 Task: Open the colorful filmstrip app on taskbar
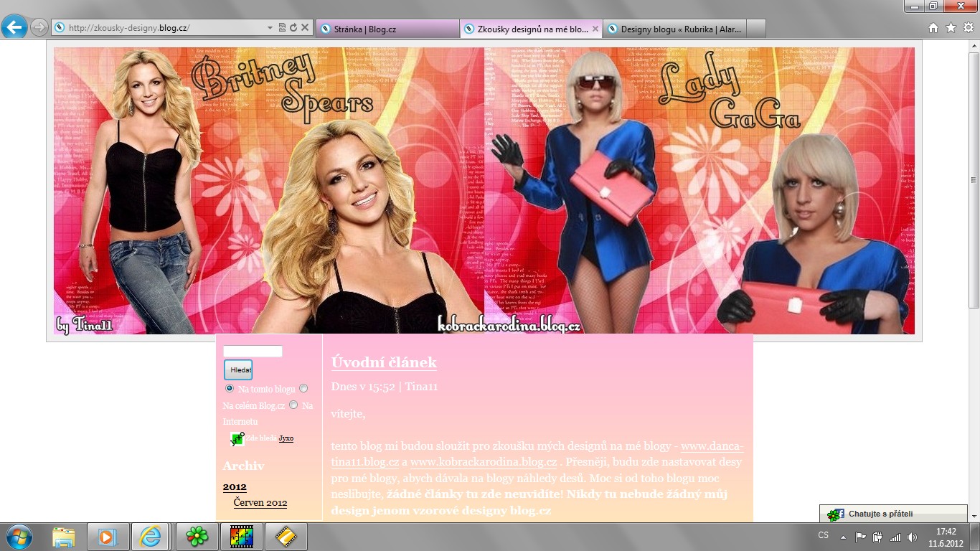tap(241, 537)
